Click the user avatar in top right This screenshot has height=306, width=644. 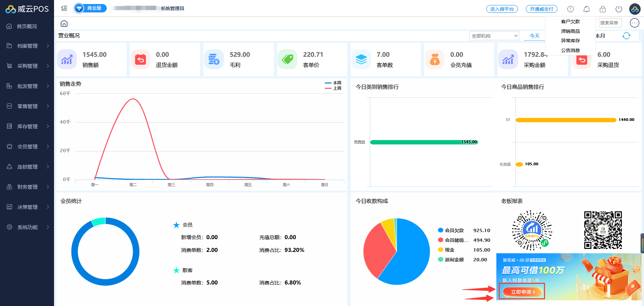[635, 9]
